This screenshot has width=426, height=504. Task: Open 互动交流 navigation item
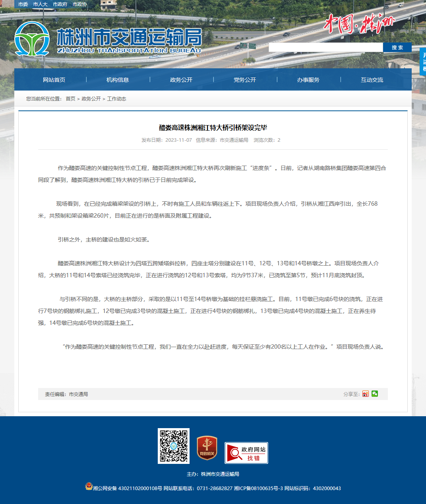pos(372,80)
